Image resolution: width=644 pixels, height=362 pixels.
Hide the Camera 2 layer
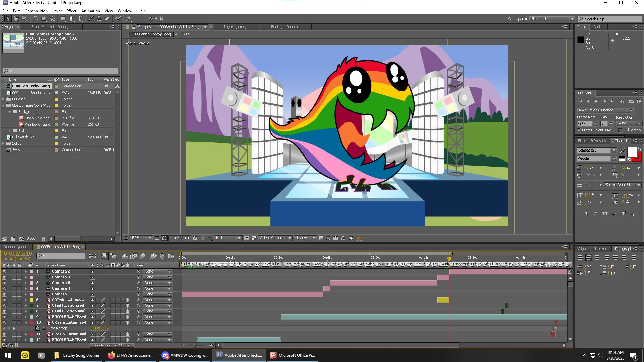(4, 271)
